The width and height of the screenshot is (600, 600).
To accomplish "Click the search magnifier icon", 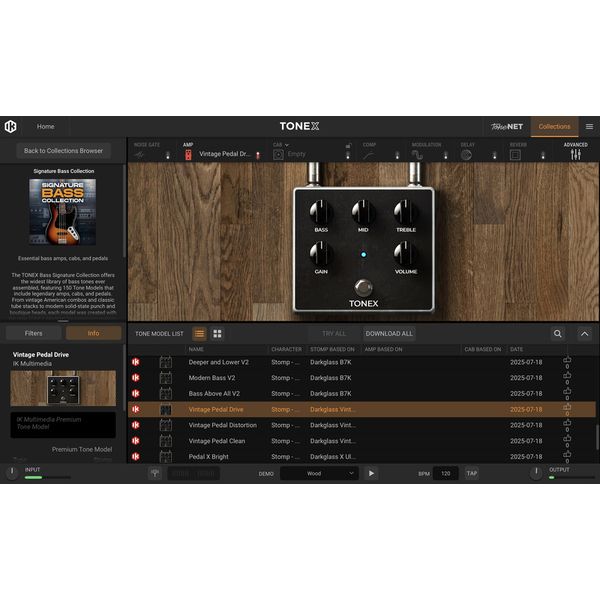I will (x=558, y=333).
